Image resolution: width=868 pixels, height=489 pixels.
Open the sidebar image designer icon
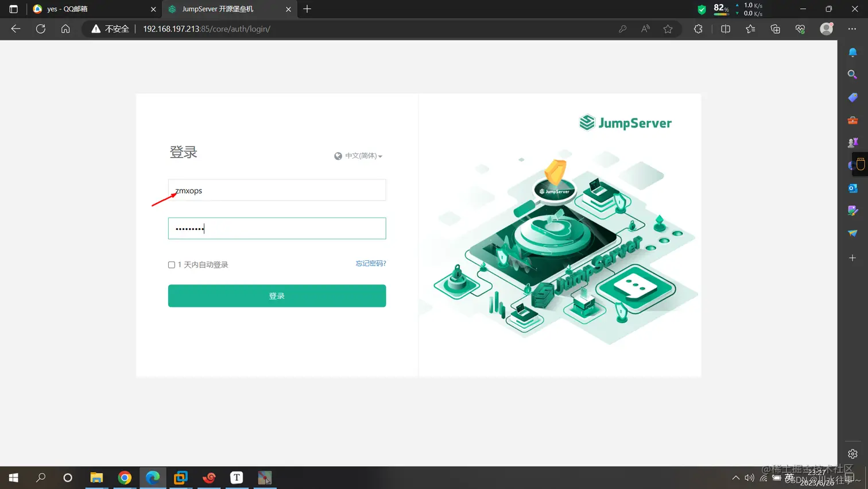[852, 211]
